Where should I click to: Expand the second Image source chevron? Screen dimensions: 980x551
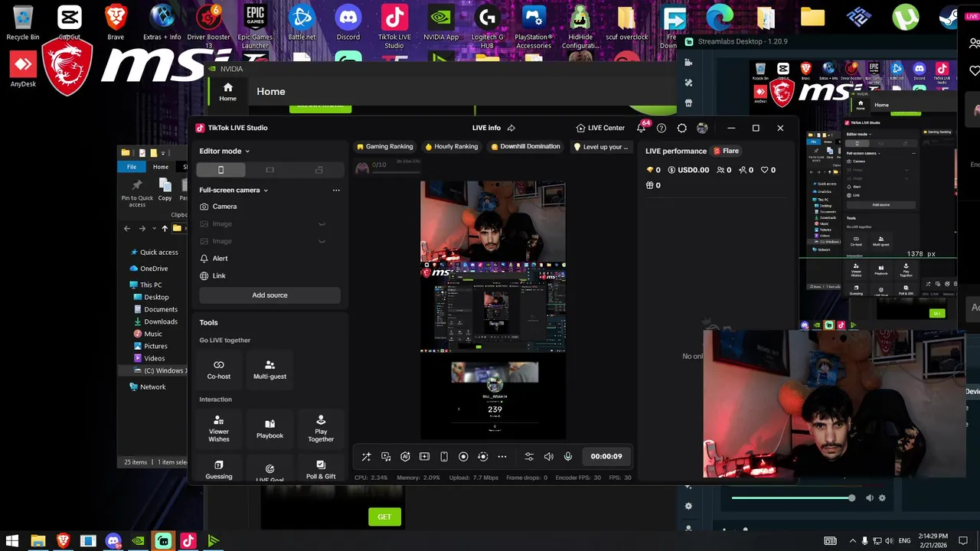(322, 242)
